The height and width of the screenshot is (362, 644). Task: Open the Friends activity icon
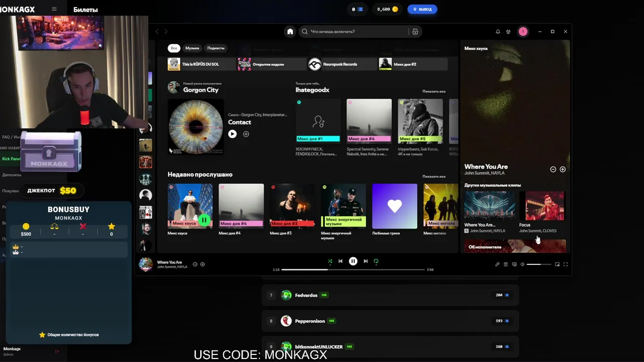(x=509, y=31)
